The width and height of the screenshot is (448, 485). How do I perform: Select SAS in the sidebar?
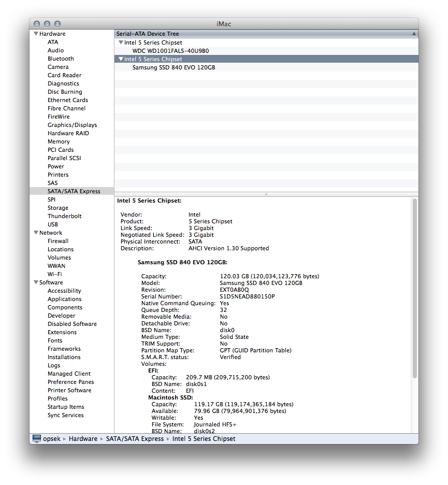tap(52, 183)
